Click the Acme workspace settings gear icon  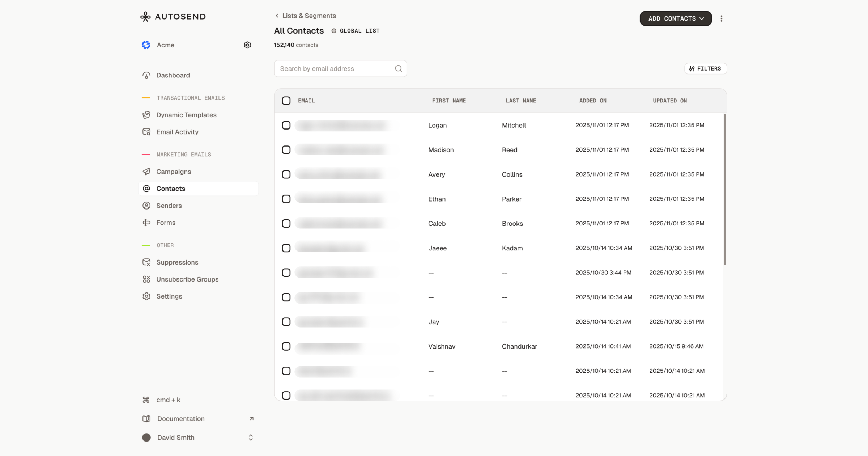tap(247, 45)
